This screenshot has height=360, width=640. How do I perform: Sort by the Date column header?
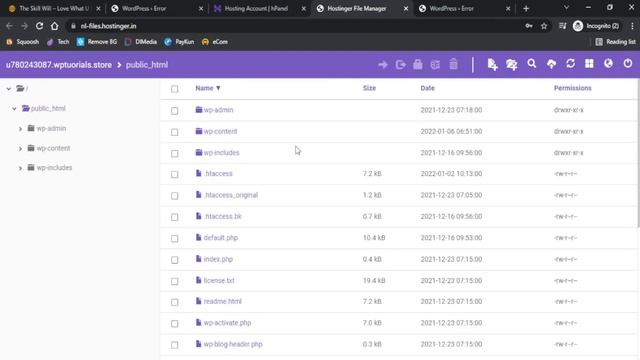click(427, 88)
